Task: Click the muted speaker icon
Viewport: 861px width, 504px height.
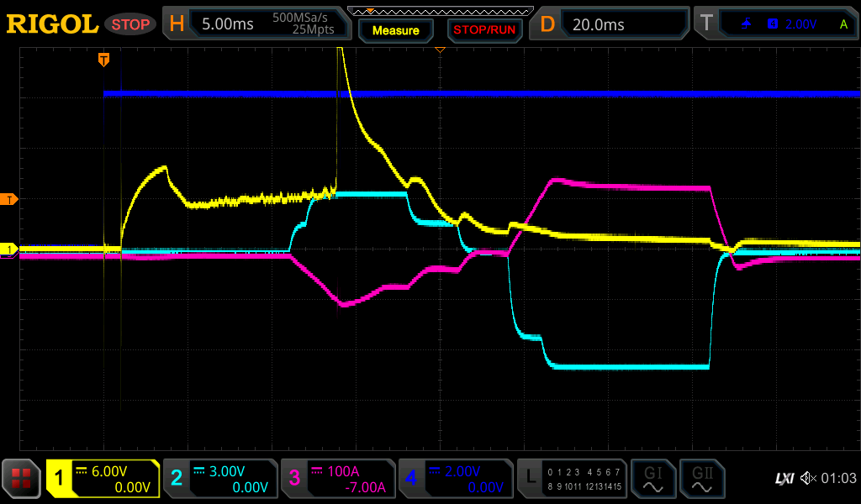Action: point(808,479)
